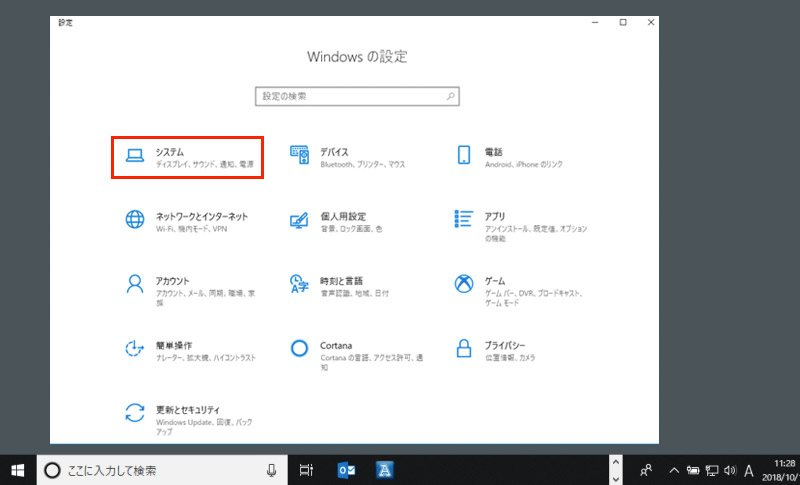Click the battery power icon in tray

pos(693,470)
